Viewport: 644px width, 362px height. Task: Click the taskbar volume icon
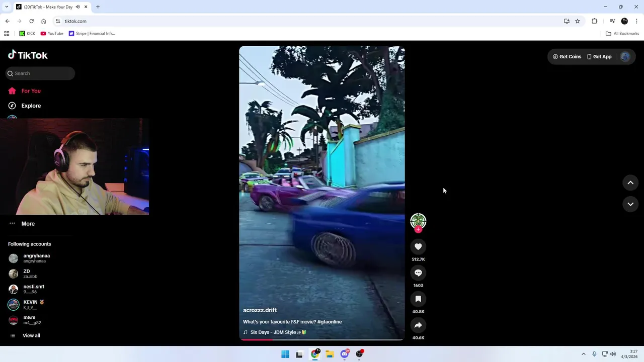click(x=613, y=354)
